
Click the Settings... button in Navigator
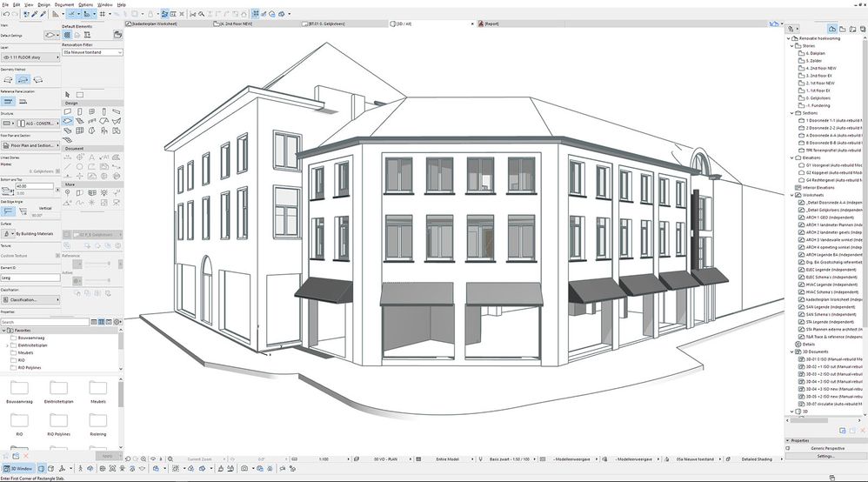pos(825,456)
